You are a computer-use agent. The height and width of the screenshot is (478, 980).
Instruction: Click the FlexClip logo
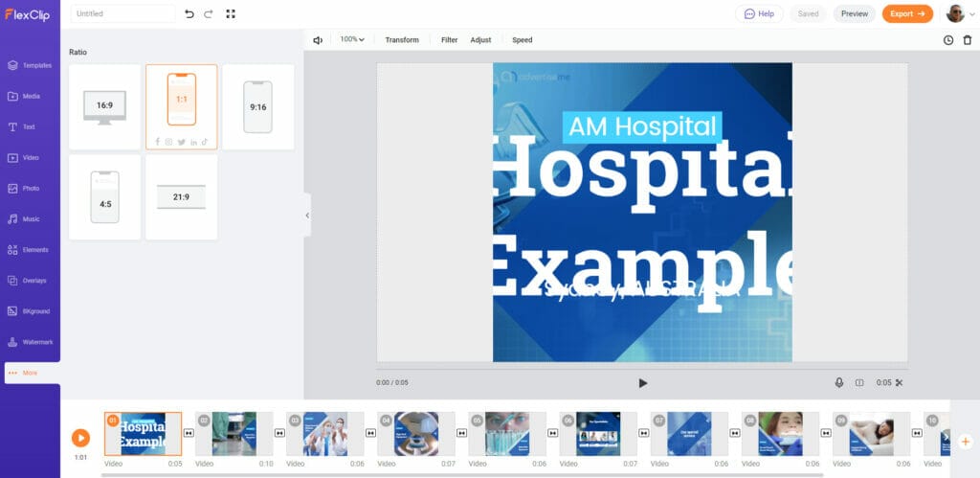click(27, 14)
